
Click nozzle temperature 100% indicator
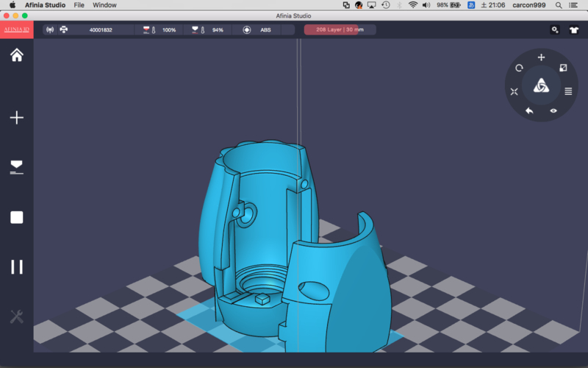[169, 30]
